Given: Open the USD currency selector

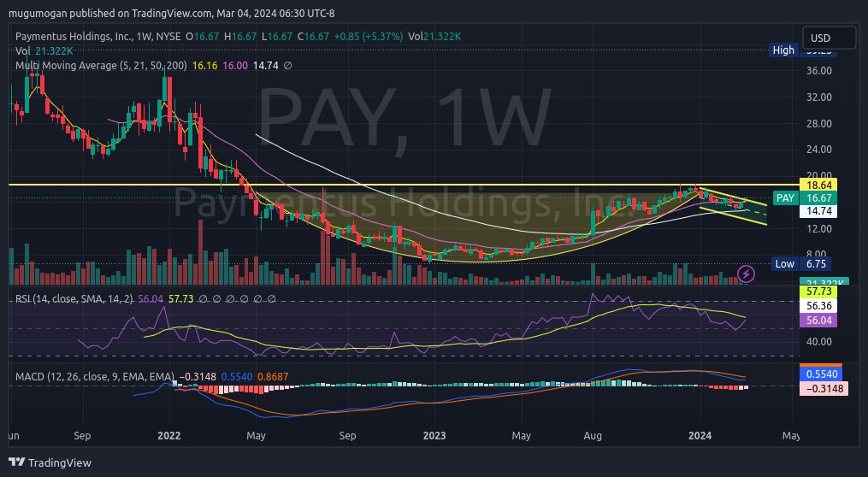Looking at the screenshot, I should pos(829,38).
